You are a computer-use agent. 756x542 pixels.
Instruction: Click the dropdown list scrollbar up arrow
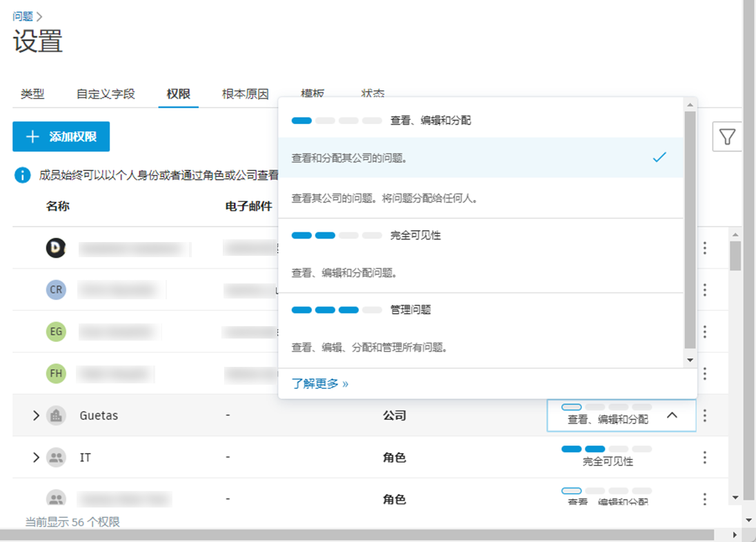click(690, 105)
